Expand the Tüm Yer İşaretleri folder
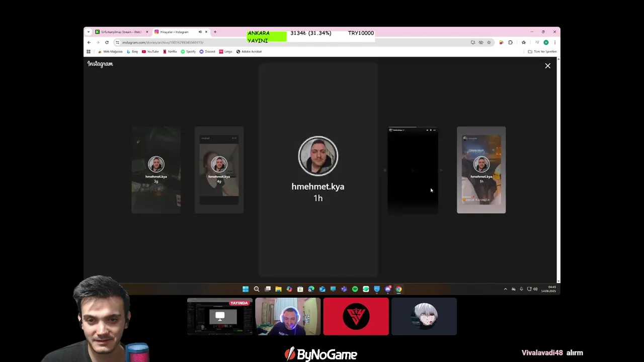The height and width of the screenshot is (362, 644). [542, 51]
